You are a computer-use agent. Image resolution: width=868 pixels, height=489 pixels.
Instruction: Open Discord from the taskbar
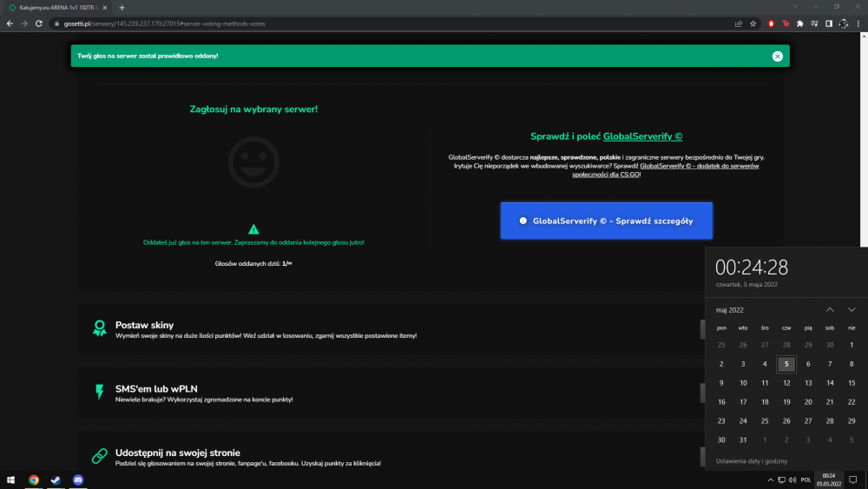[x=78, y=479]
